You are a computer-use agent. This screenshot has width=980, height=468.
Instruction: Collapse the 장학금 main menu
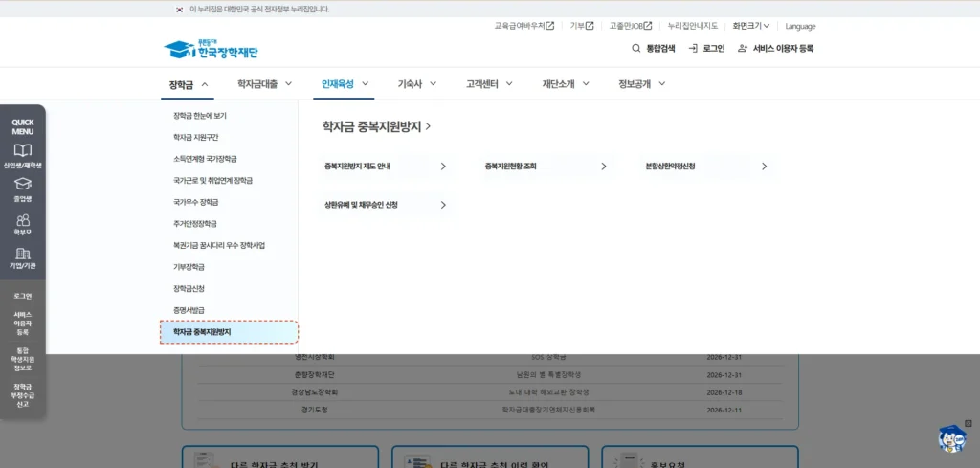[188, 83]
